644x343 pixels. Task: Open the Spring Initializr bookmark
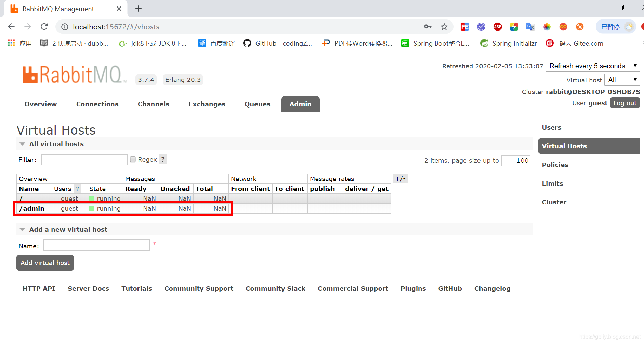[509, 43]
